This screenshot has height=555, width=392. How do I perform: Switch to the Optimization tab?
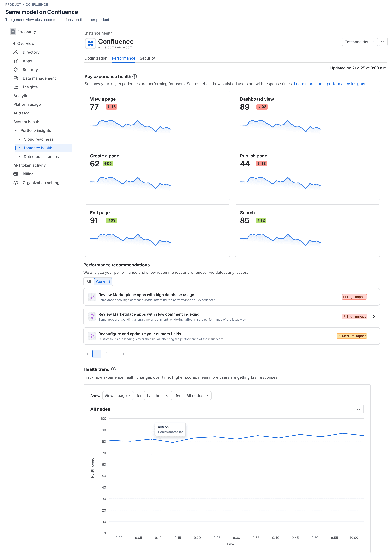[96, 58]
